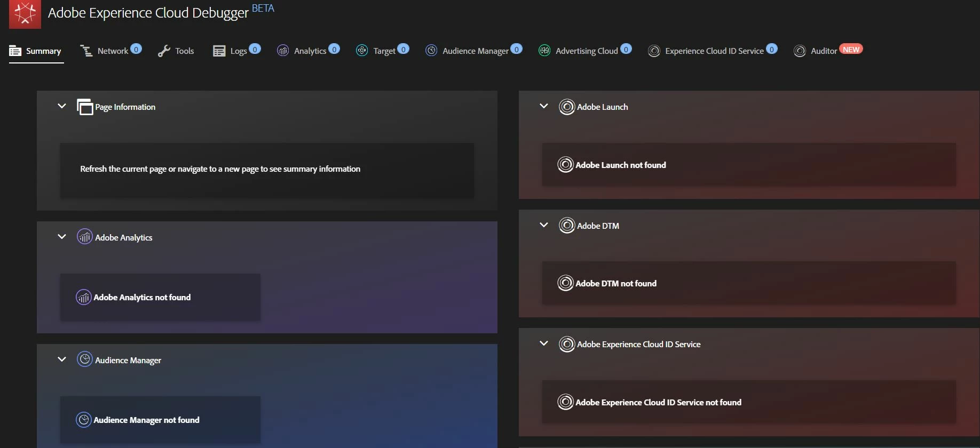Click the Audience Manager count badge
The width and height of the screenshot is (980, 448).
point(516,49)
